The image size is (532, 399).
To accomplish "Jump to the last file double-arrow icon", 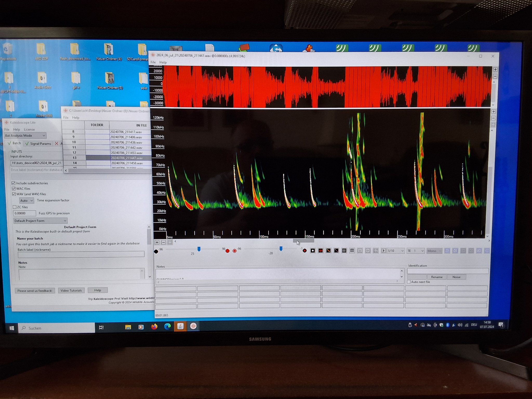I will (x=487, y=251).
